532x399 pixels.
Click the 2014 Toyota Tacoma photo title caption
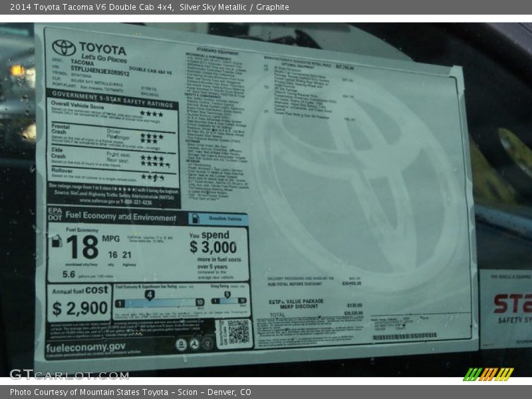150,7
